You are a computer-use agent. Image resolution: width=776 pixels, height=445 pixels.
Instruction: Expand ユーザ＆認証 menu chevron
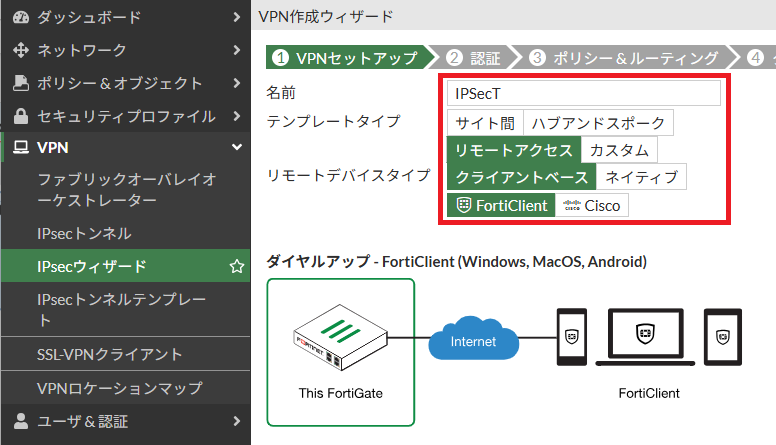click(x=237, y=421)
